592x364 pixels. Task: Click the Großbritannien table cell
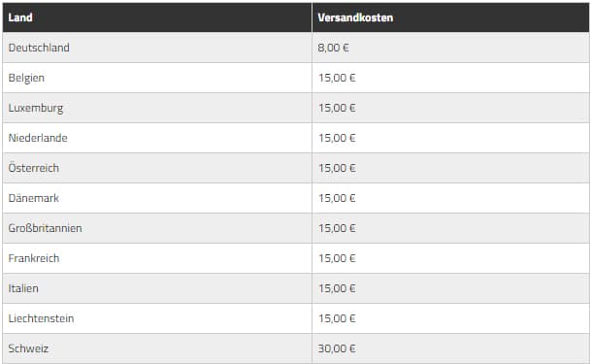coord(157,228)
